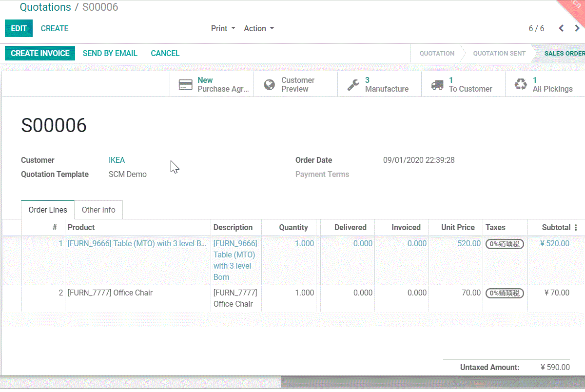Screen dimensions: 585x392
Task: Open the 3 Manufacture stat button
Action: [x=380, y=84]
